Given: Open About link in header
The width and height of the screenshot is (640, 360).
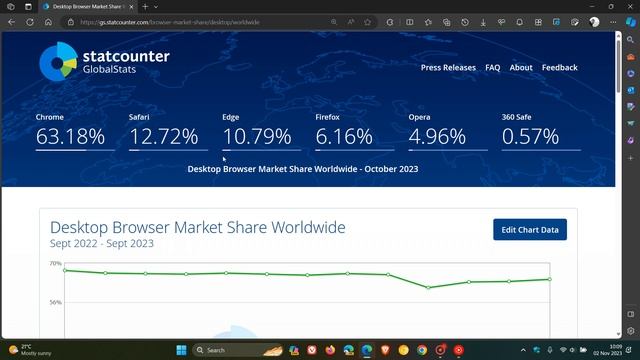Looking at the screenshot, I should (521, 68).
